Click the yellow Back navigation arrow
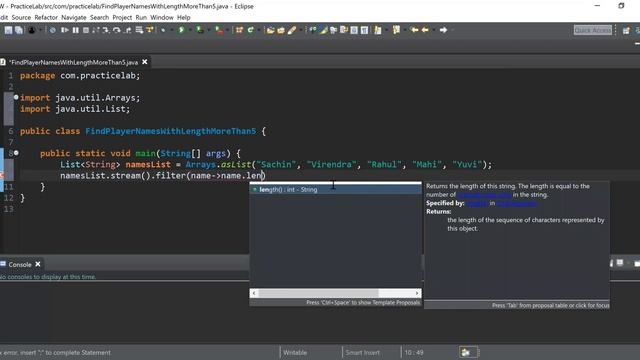Screen dimensions: 640x360 coord(425,30)
